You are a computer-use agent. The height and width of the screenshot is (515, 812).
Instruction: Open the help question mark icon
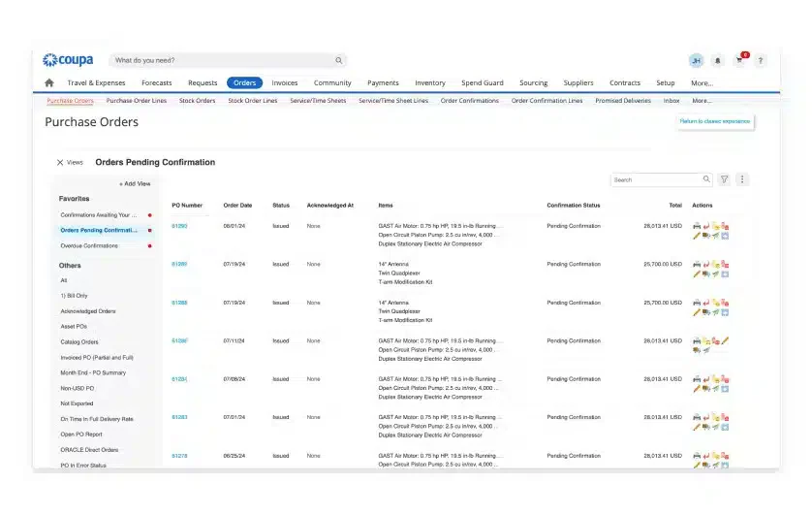click(x=761, y=61)
